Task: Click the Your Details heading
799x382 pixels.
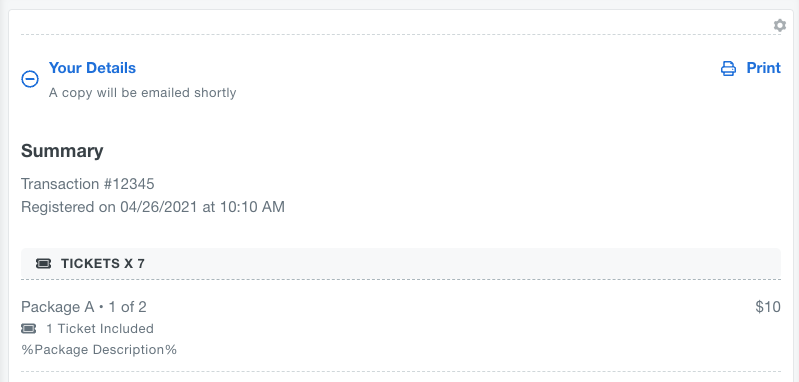Action: [x=92, y=68]
